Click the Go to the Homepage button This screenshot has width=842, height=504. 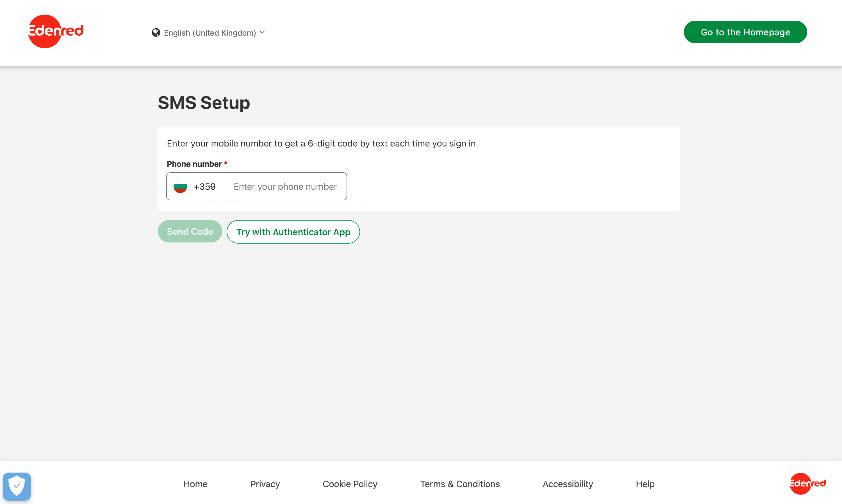pos(745,32)
